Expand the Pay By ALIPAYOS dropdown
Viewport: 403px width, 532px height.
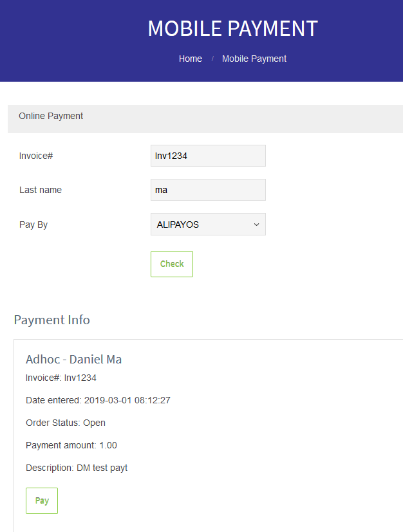click(208, 225)
